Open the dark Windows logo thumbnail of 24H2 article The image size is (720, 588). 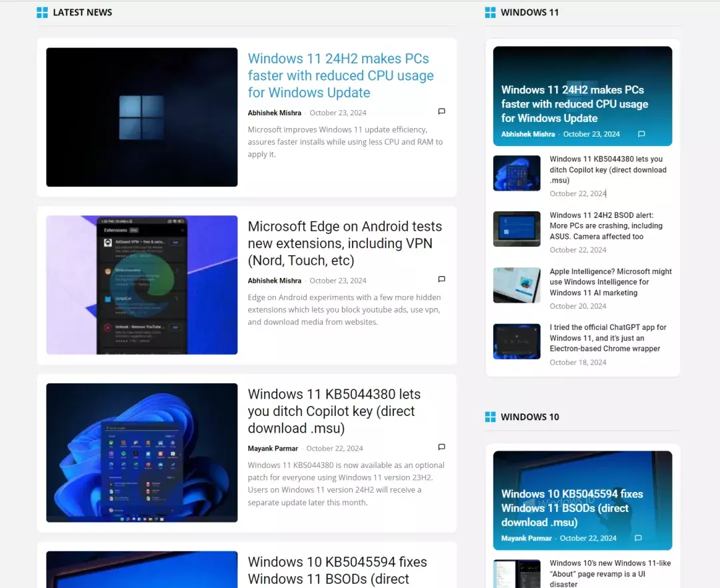[x=142, y=117]
